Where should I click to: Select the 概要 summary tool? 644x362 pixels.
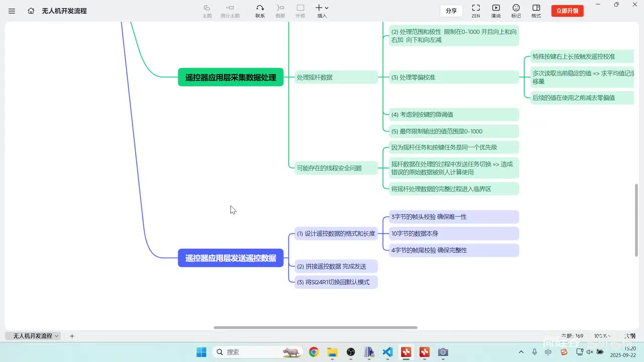[x=280, y=11]
